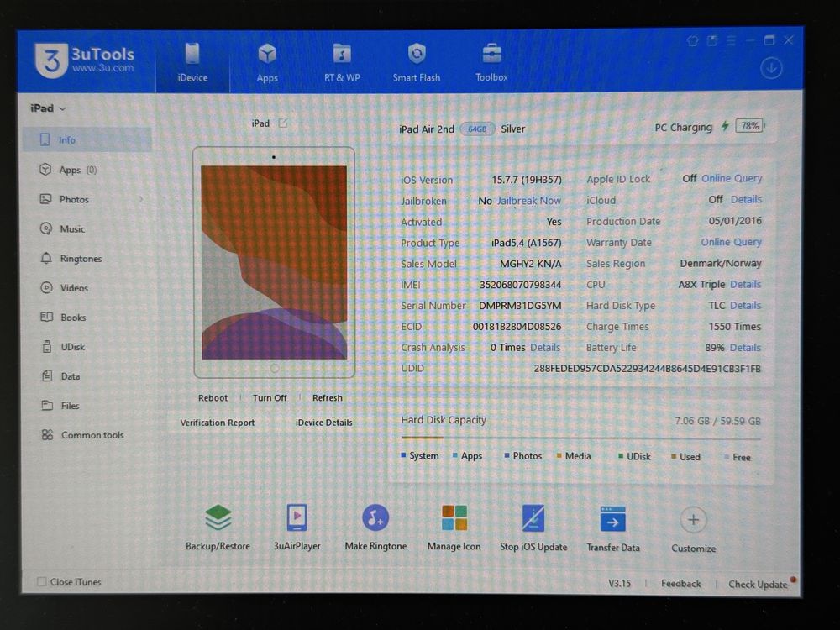Click the IMEI value 352068070798344
Image resolution: width=840 pixels, height=630 pixels.
coord(520,285)
